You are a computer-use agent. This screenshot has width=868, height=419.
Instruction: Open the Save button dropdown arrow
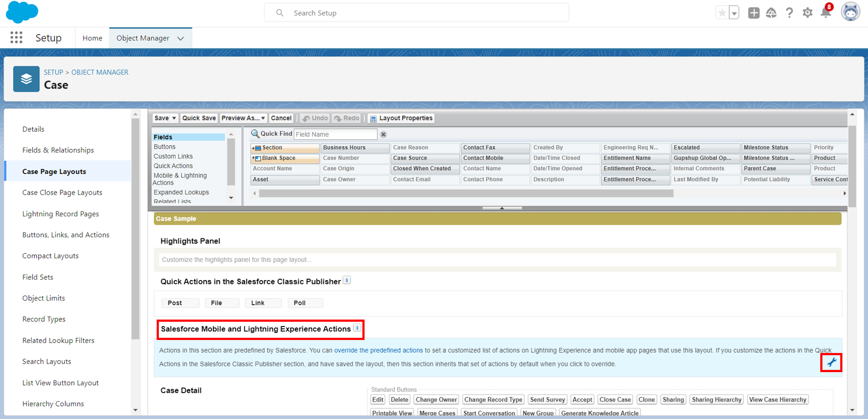(174, 118)
